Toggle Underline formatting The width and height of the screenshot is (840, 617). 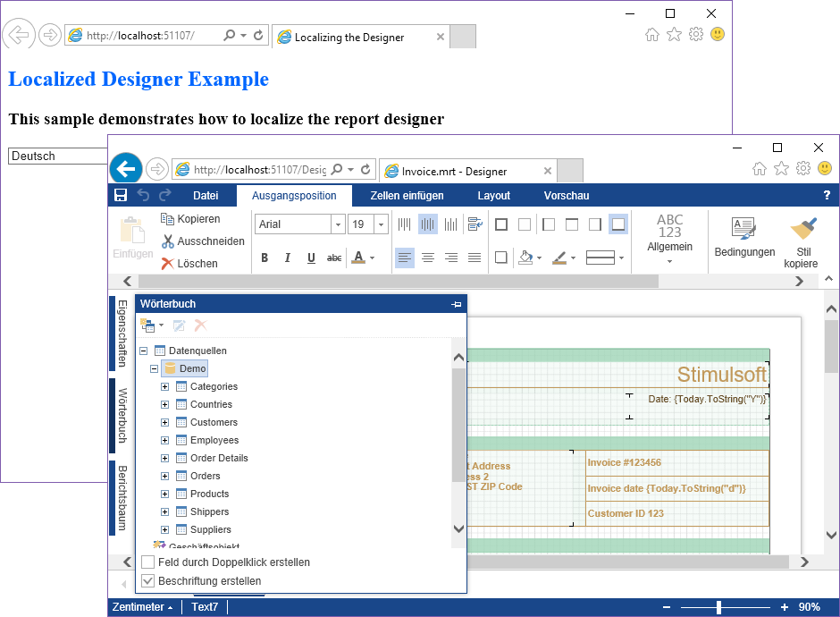(x=311, y=258)
